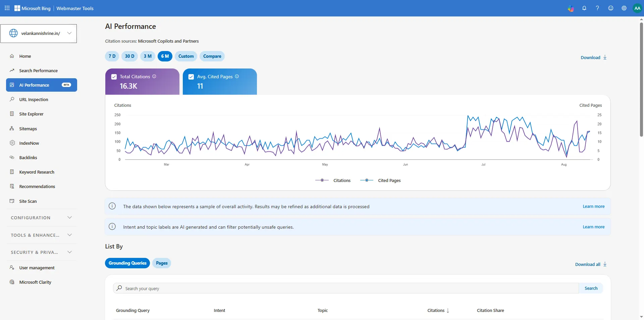This screenshot has height=320, width=644.
Task: Select the 7 D time range
Action: click(x=112, y=56)
